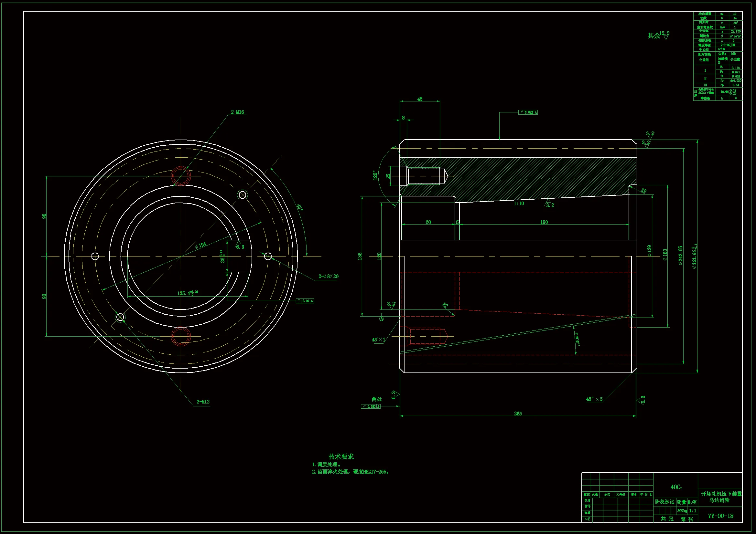This screenshot has width=756, height=534.
Task: Select the 120° angle dimension
Action: [375, 175]
